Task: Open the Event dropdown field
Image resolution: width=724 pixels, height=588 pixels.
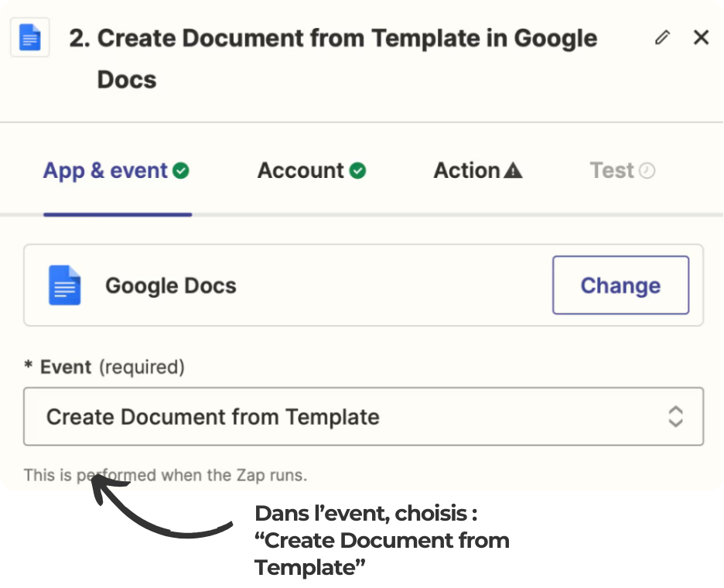Action: click(364, 417)
